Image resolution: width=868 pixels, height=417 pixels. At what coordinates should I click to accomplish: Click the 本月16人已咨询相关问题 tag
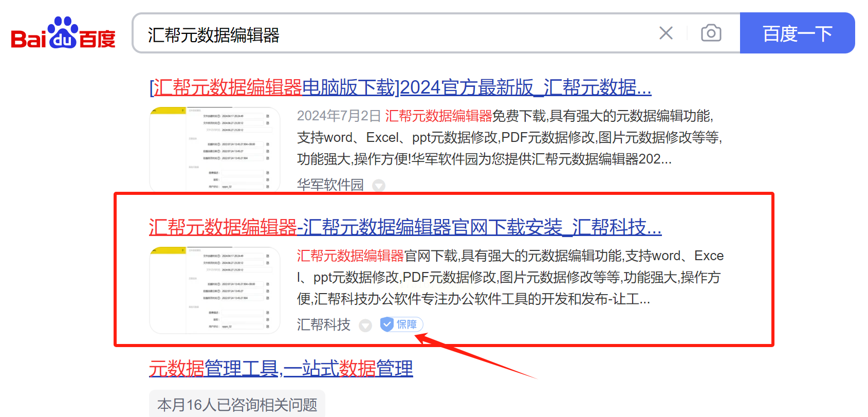pyautogui.click(x=237, y=405)
